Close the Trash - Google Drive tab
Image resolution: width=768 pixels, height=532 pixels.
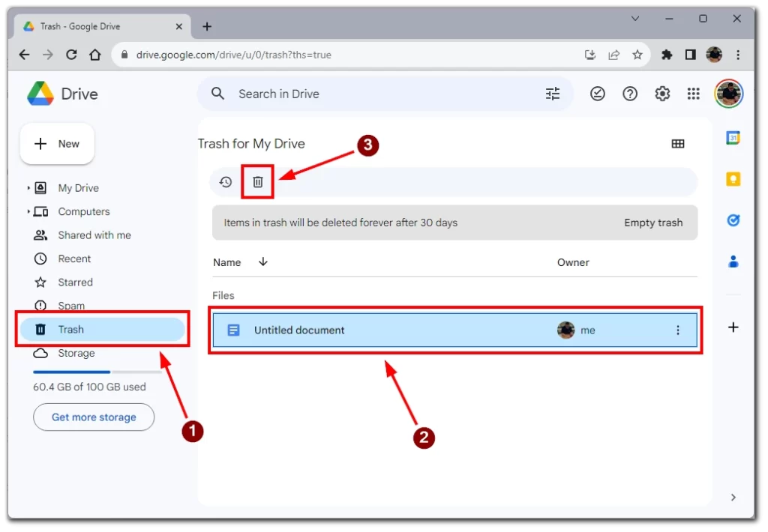click(x=178, y=26)
